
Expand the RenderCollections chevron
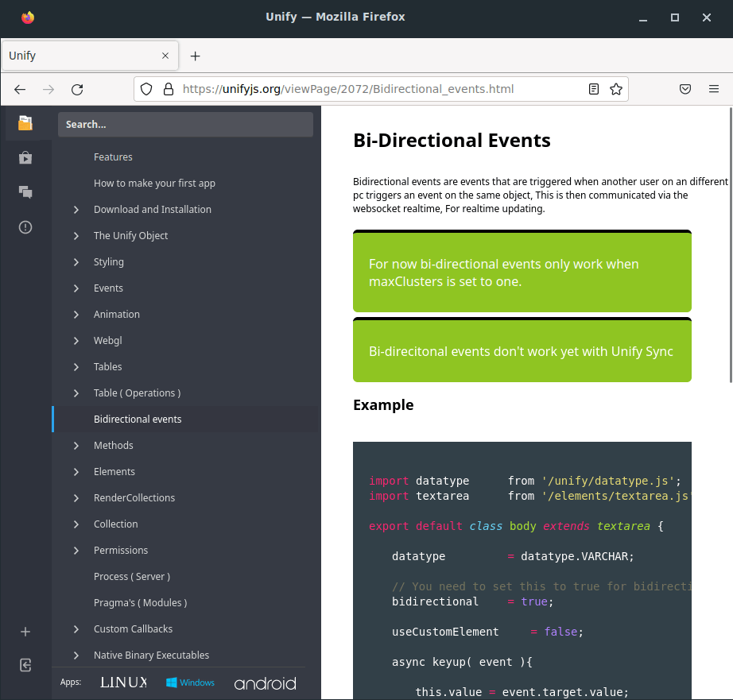click(x=76, y=498)
